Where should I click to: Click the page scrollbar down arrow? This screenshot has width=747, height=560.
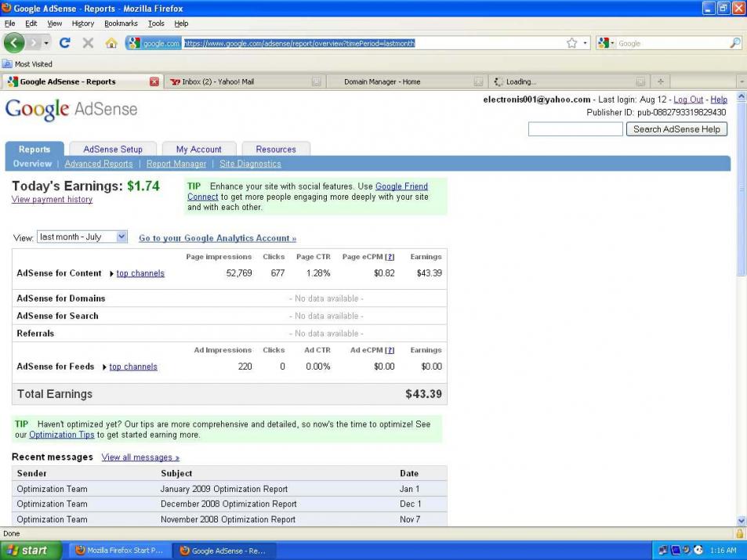[742, 521]
